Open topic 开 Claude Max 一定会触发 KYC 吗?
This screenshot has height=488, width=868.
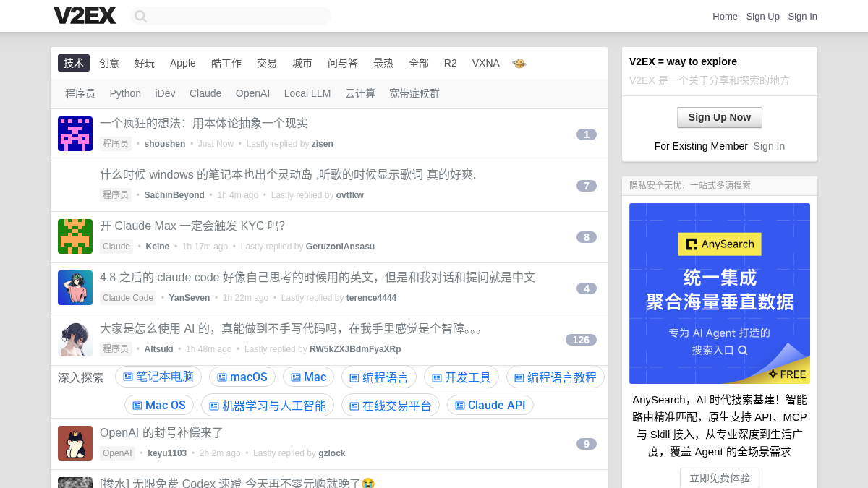click(192, 226)
